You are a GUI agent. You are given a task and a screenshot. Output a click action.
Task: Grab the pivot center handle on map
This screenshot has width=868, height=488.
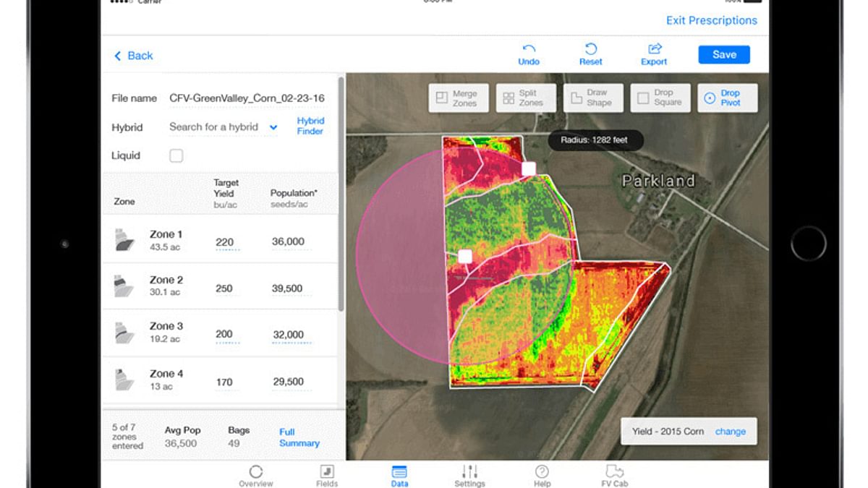pyautogui.click(x=465, y=257)
